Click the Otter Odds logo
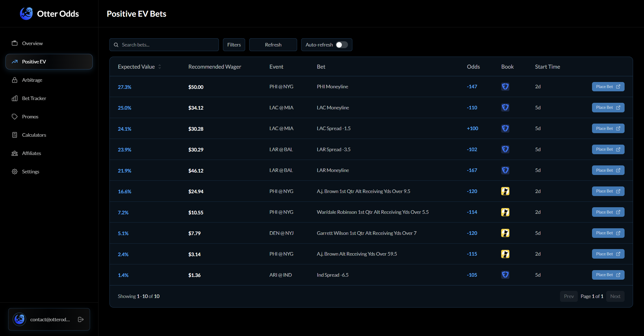This screenshot has height=336, width=644. [26, 13]
